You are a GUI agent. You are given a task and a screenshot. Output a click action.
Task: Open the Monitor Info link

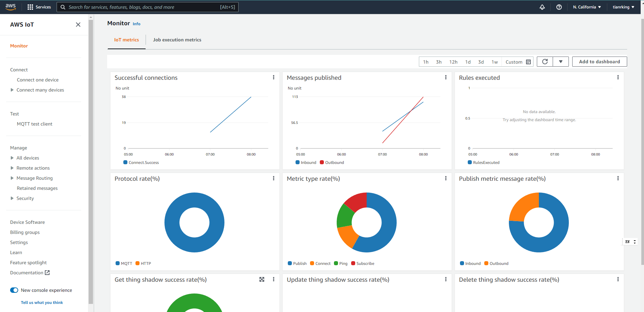[x=136, y=24]
